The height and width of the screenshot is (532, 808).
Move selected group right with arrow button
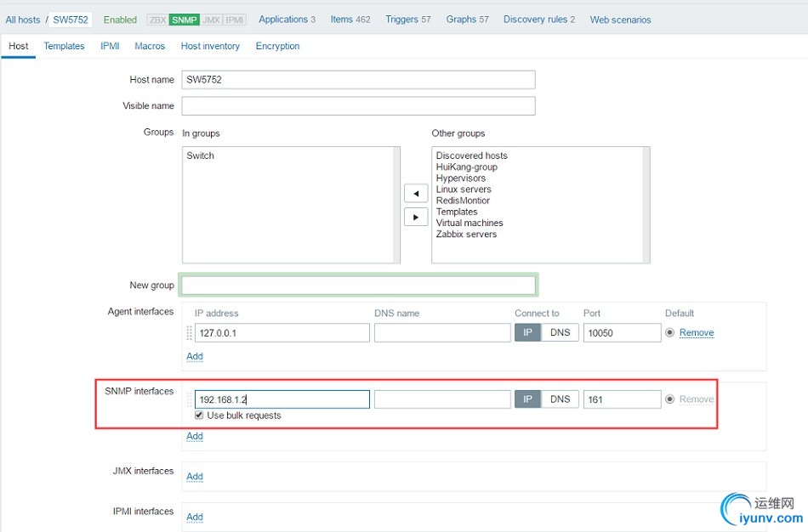(x=416, y=217)
